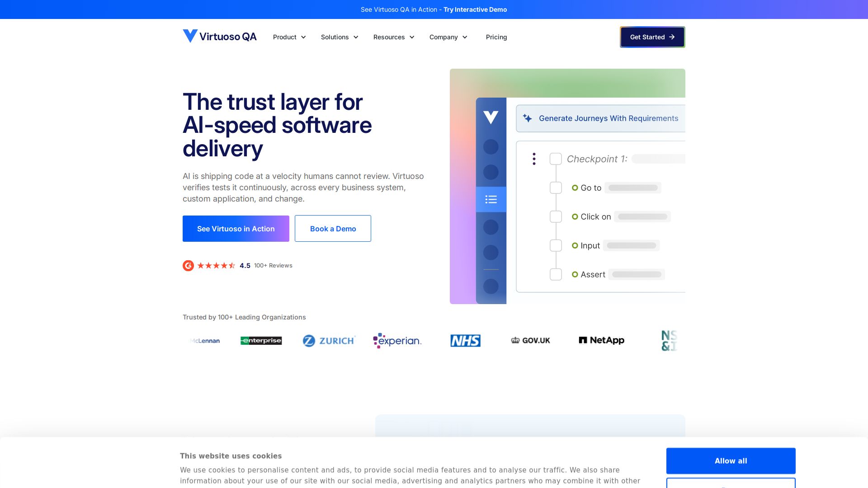Click the Get Started button

pos(652,37)
